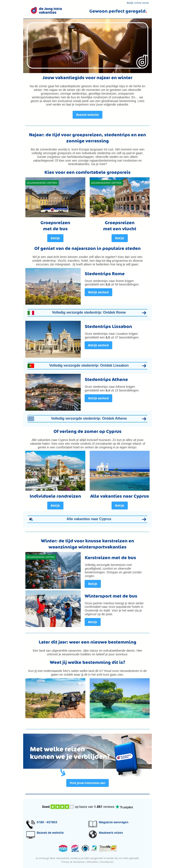Open the Bekijk online versie link
The width and height of the screenshot is (175, 868).
point(138,3)
